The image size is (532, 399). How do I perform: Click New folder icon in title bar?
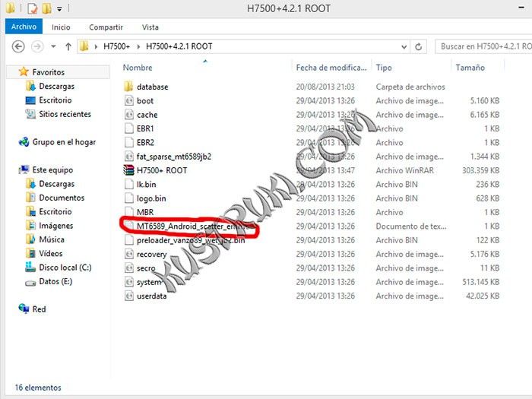click(x=47, y=8)
